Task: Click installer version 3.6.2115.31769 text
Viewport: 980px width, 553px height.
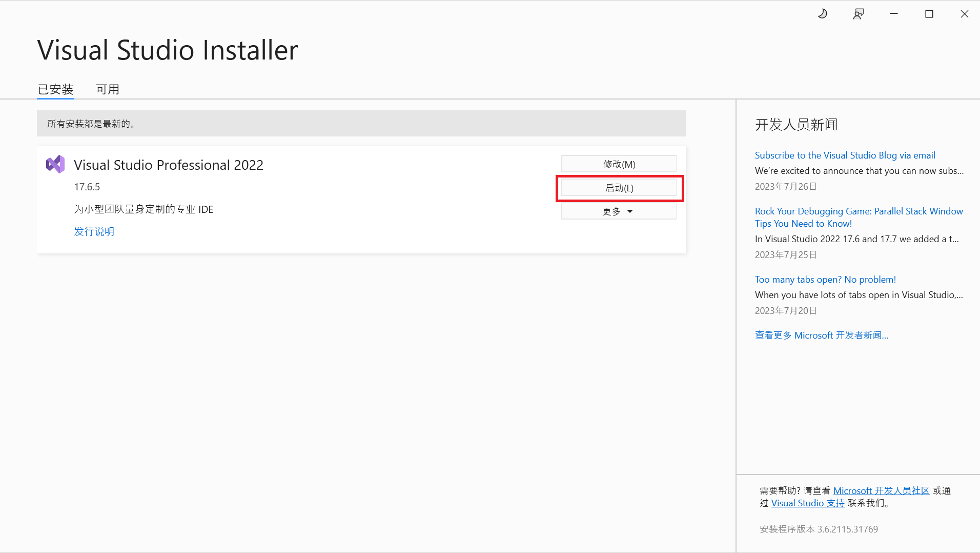Action: point(819,529)
